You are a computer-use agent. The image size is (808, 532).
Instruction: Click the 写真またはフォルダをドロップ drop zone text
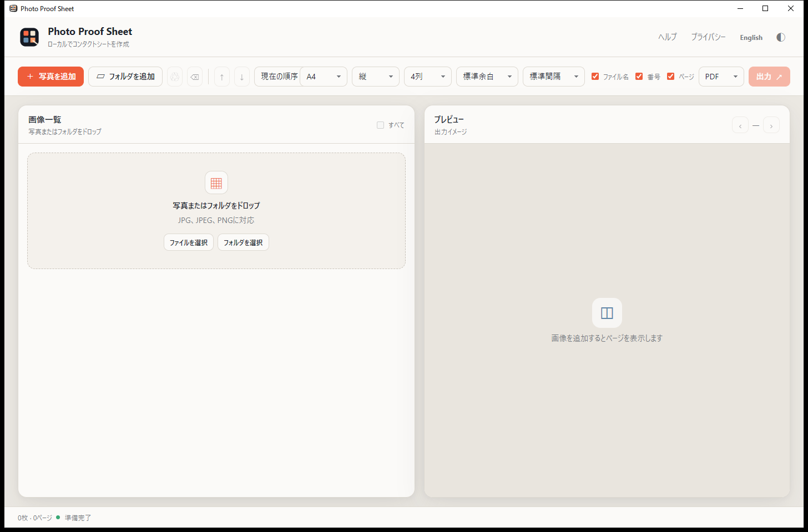pos(216,205)
